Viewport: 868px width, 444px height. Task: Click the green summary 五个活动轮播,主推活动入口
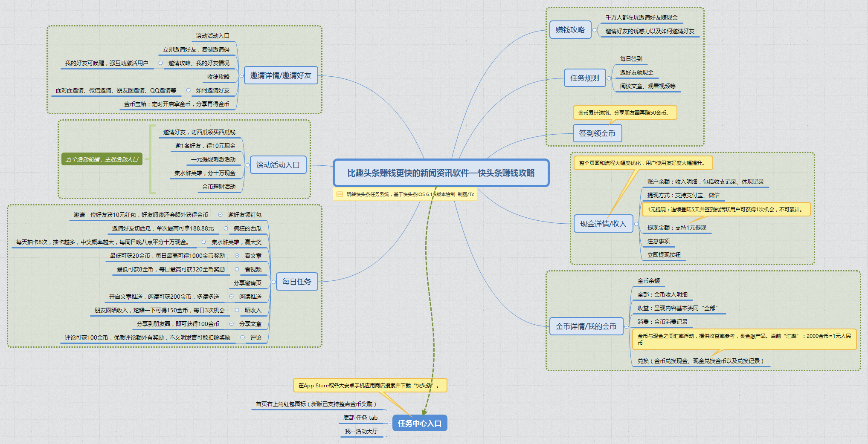click(102, 159)
